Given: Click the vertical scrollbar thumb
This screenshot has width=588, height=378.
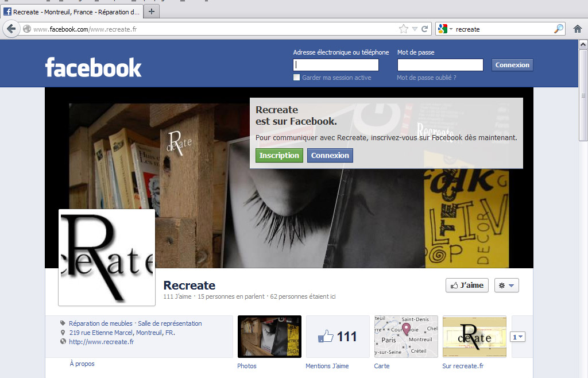Looking at the screenshot, I should pos(583,95).
